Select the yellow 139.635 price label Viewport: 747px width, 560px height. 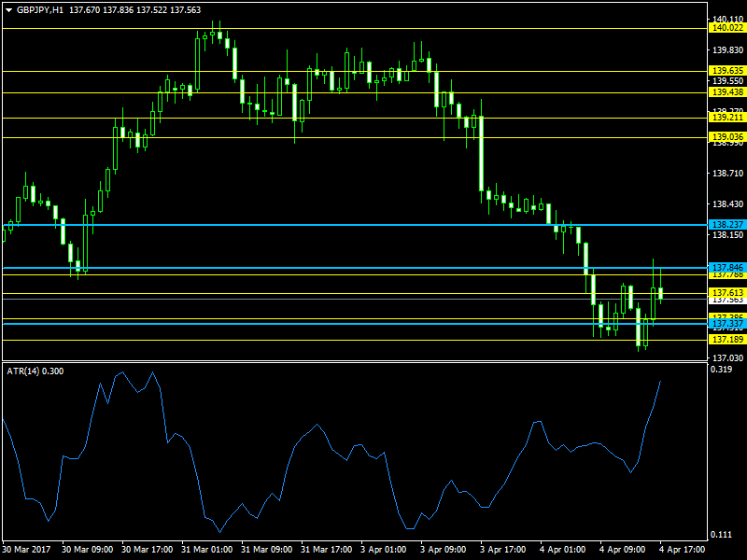tap(727, 71)
